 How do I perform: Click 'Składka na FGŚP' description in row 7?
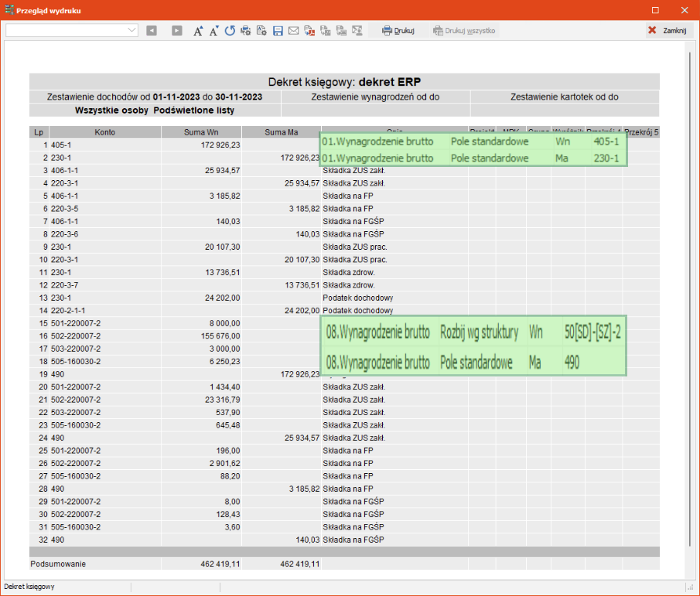[353, 222]
